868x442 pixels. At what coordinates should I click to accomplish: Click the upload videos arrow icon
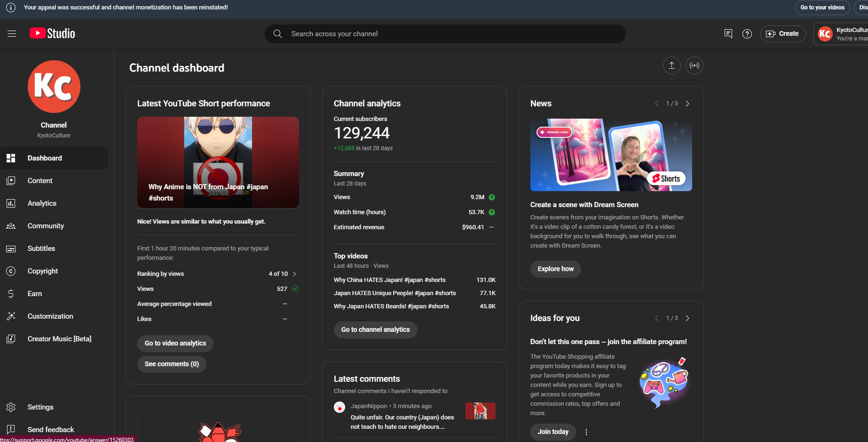(672, 65)
